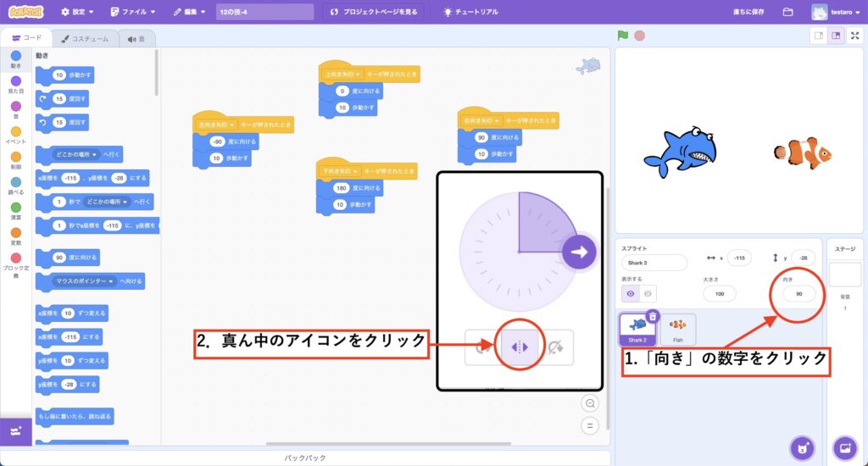Click the 大きさ size field 100
This screenshot has width=868, height=466.
click(720, 294)
